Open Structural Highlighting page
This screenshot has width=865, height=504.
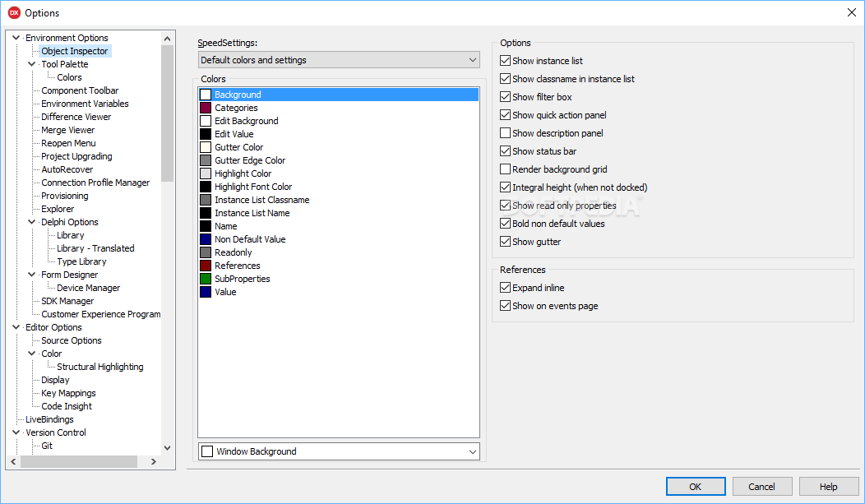(x=99, y=367)
